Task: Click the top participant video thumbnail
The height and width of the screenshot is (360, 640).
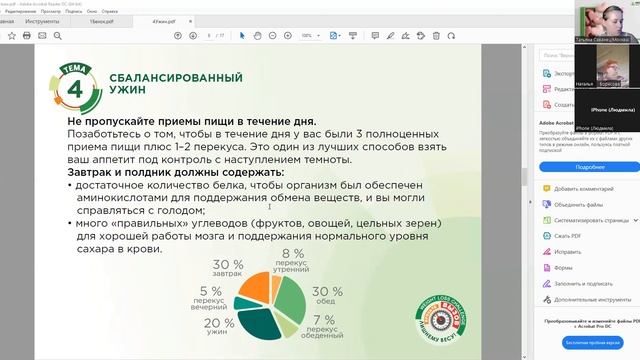Action: (607, 21)
